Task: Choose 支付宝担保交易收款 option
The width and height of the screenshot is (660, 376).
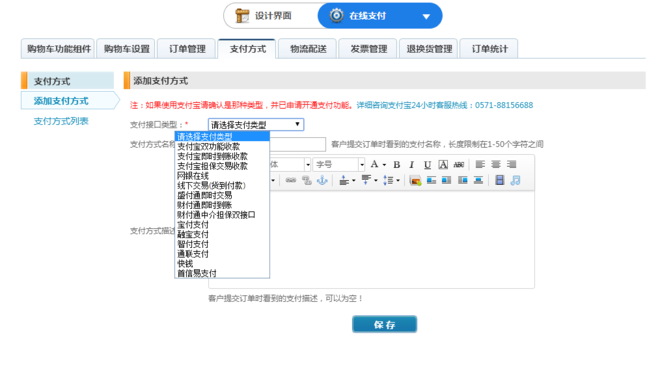Action: pos(222,166)
